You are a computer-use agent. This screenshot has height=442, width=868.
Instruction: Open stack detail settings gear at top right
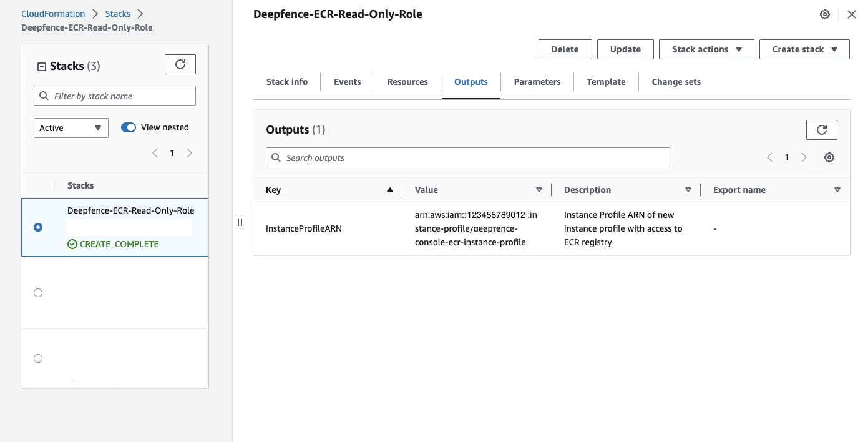(825, 14)
